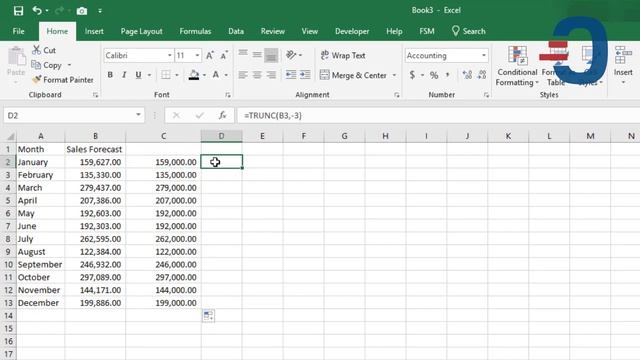
Task: Toggle Wrap Text
Action: [343, 55]
